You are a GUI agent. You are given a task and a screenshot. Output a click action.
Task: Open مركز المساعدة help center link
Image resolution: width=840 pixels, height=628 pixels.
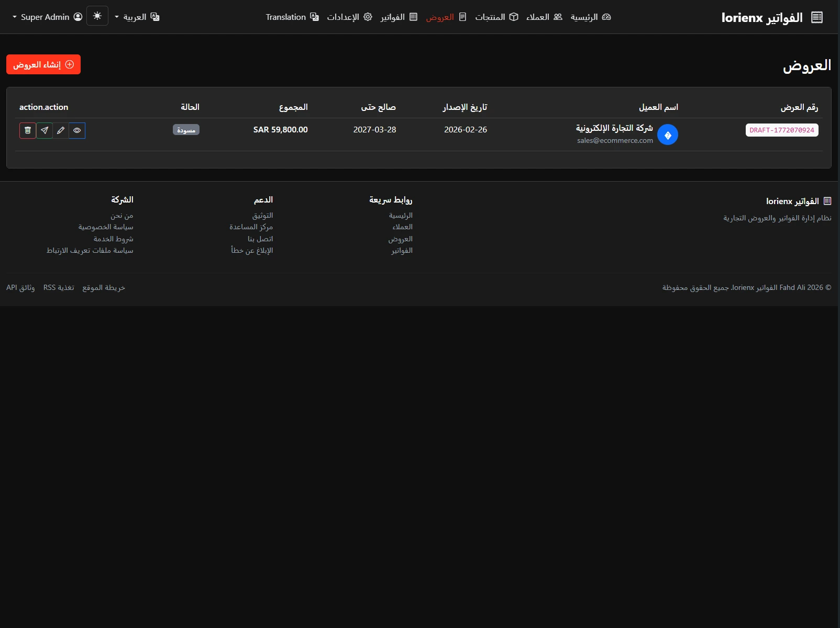[251, 227]
